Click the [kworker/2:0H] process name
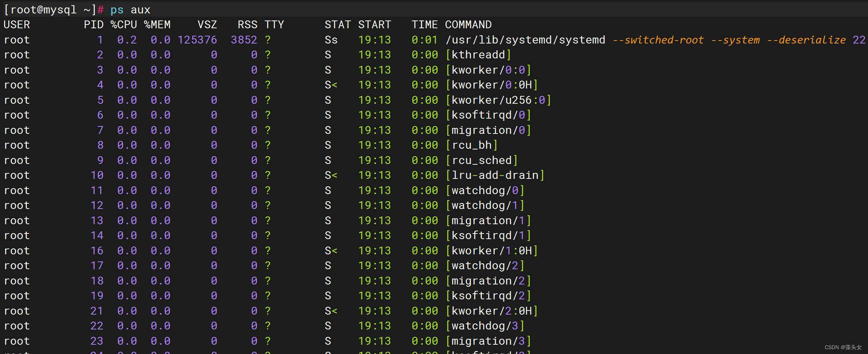The width and height of the screenshot is (868, 354). [x=492, y=311]
